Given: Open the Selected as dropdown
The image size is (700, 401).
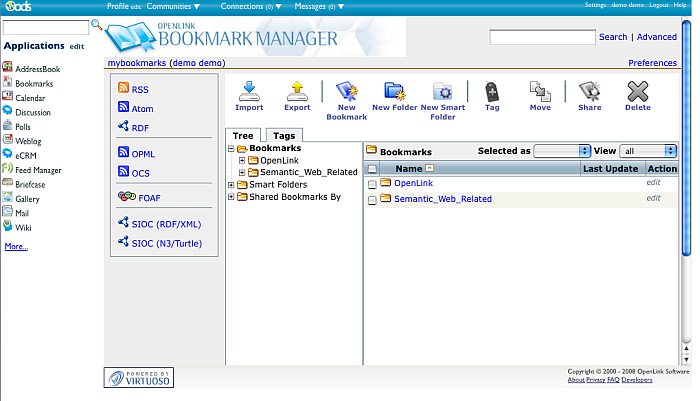Looking at the screenshot, I should [562, 151].
